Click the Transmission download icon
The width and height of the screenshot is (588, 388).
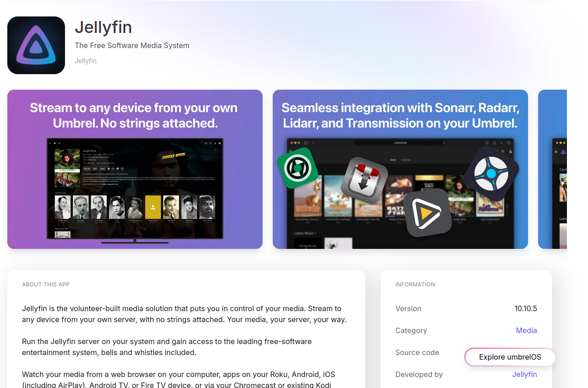364,180
